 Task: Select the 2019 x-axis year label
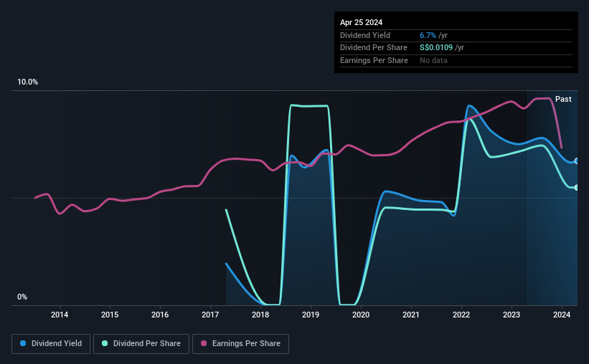(311, 315)
